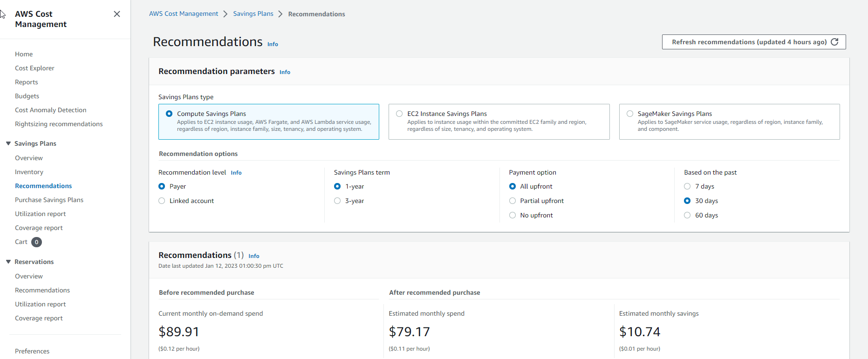
Task: Open Reservations Recommendations
Action: (42, 290)
